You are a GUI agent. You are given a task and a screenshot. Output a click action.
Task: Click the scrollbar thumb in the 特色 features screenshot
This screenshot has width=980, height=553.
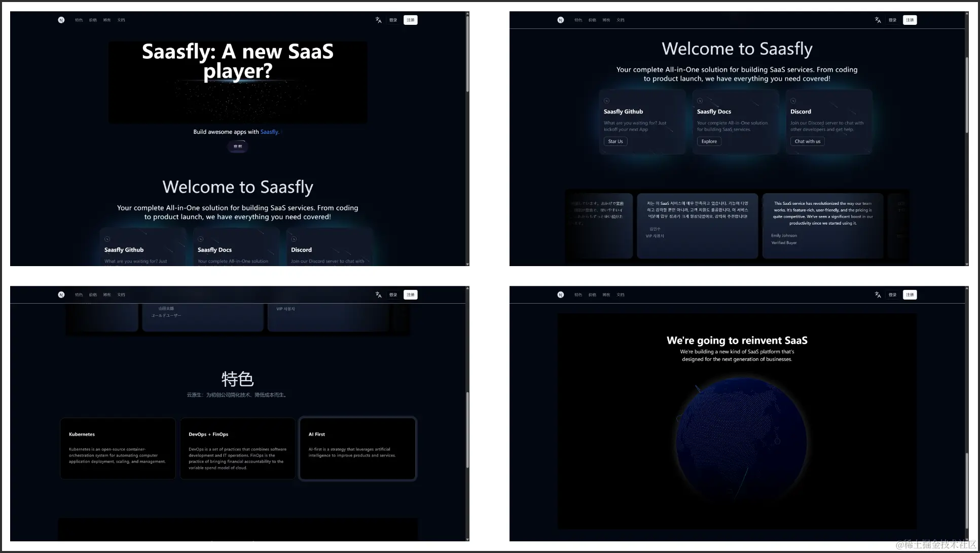[467, 430]
